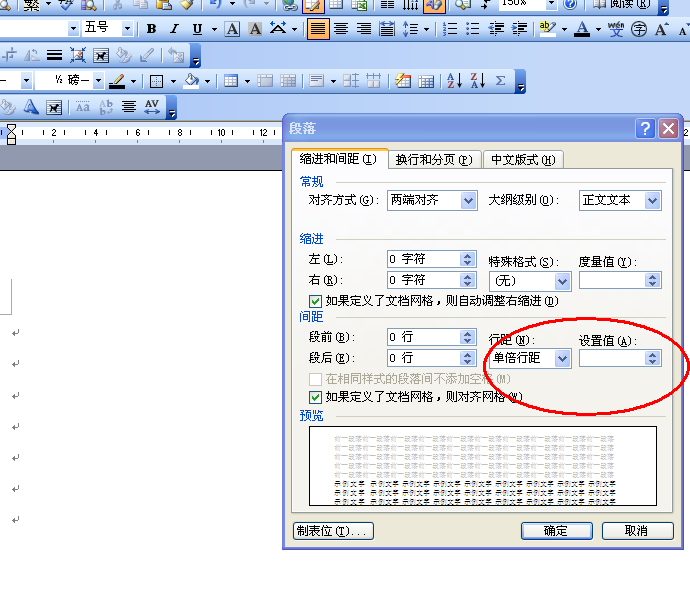Apply character shading to text
This screenshot has width=690, height=600.
(255, 29)
